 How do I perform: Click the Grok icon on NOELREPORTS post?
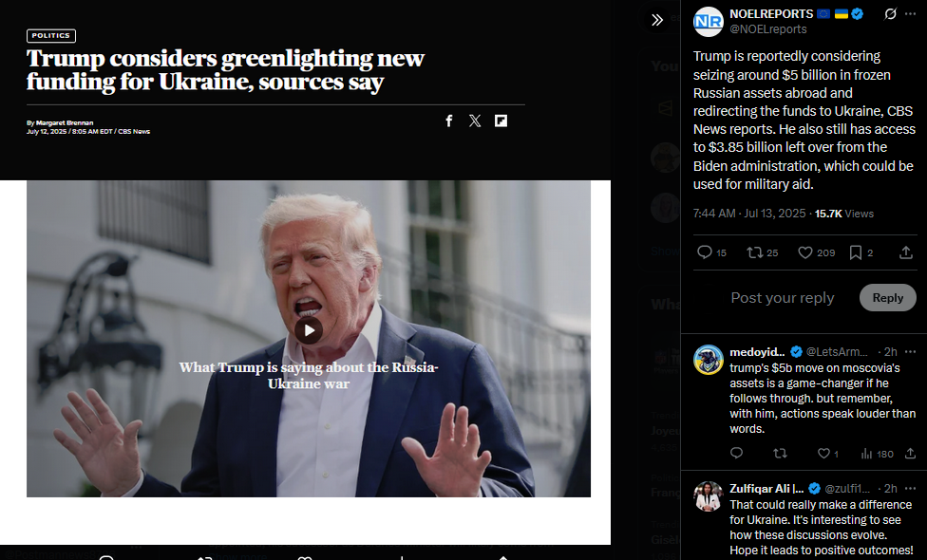tap(890, 13)
